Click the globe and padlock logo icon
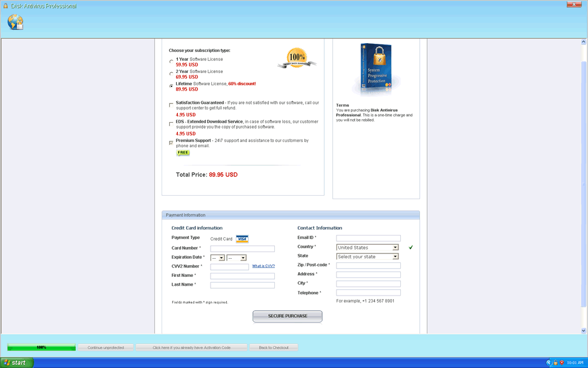This screenshot has width=588, height=368. [x=15, y=22]
